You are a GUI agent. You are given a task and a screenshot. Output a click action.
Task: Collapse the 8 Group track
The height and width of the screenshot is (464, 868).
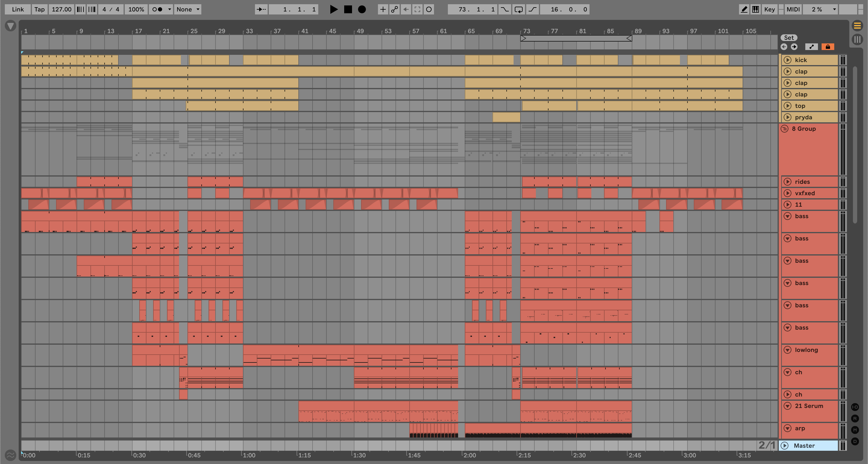785,129
